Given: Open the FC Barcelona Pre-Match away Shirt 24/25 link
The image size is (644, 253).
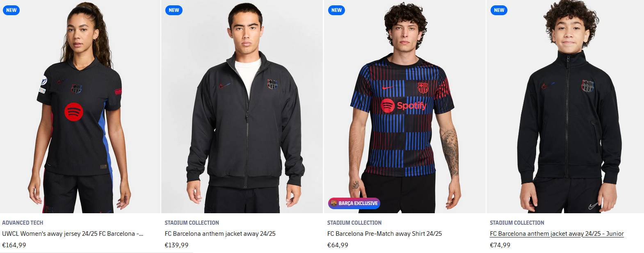Looking at the screenshot, I should (x=384, y=234).
